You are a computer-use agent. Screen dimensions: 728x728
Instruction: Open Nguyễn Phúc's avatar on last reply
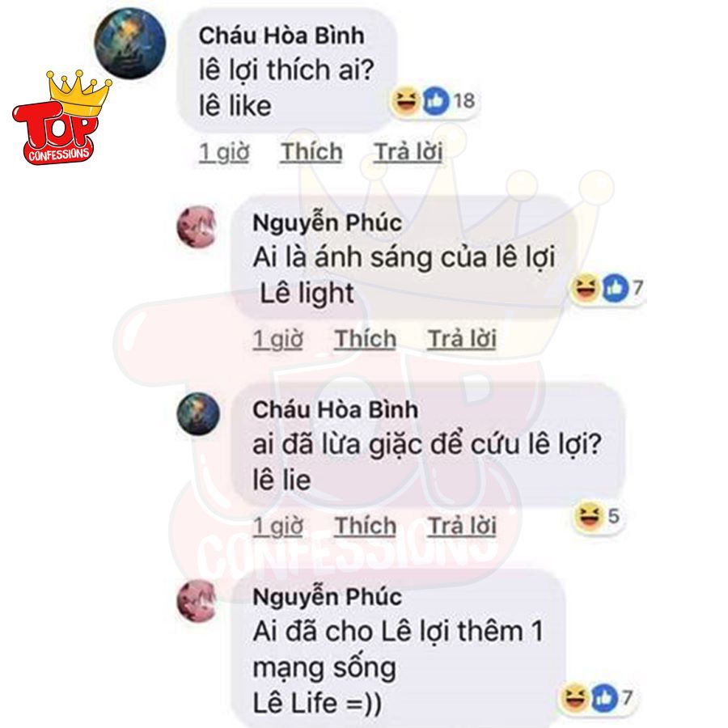(x=197, y=601)
